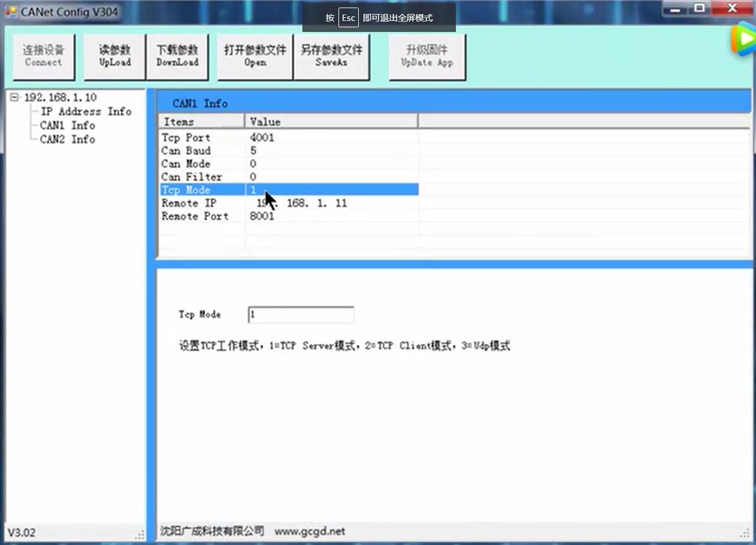Select the Remote Port row

tap(195, 216)
